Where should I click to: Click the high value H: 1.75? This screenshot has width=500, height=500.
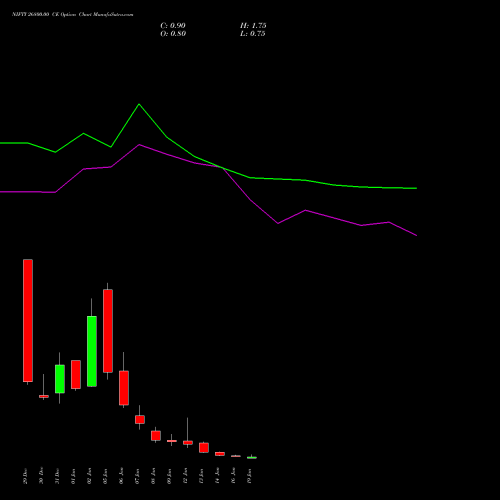[x=253, y=26]
